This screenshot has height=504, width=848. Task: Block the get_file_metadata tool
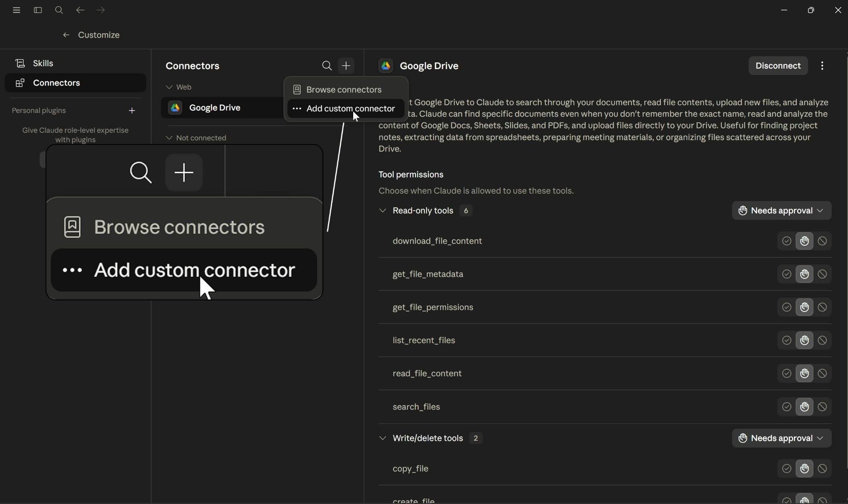[x=822, y=274]
